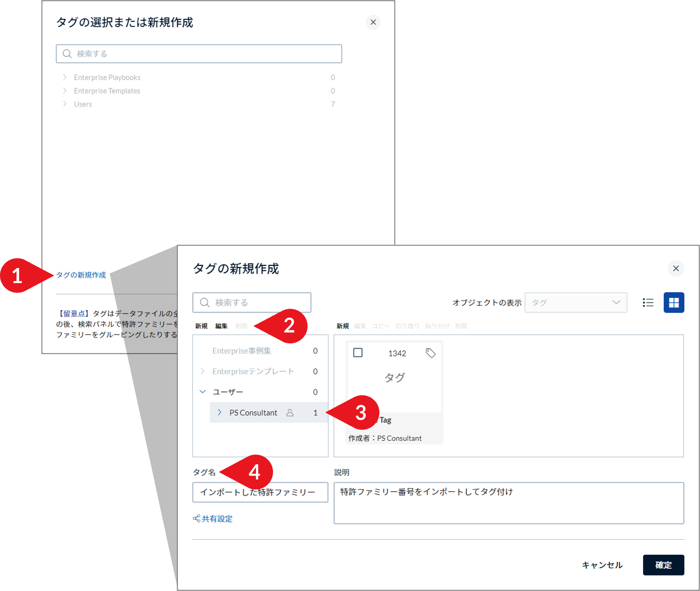Collapse the ユーザー tree node
700x591 pixels.
tap(203, 391)
